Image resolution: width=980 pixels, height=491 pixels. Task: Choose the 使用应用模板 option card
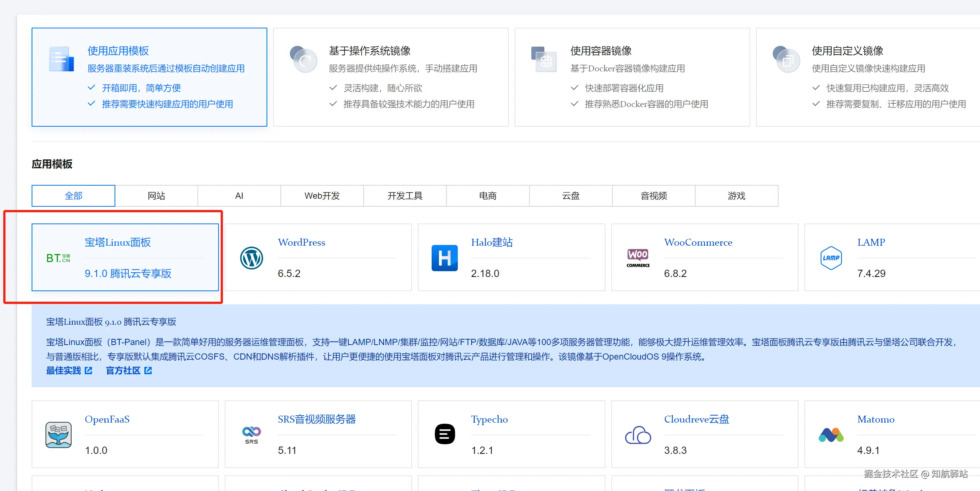tap(149, 77)
